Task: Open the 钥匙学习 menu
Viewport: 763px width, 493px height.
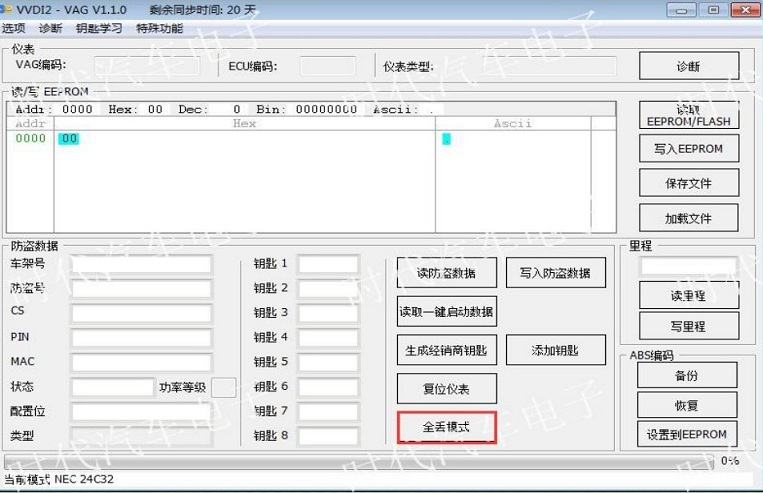Action: 99,28
